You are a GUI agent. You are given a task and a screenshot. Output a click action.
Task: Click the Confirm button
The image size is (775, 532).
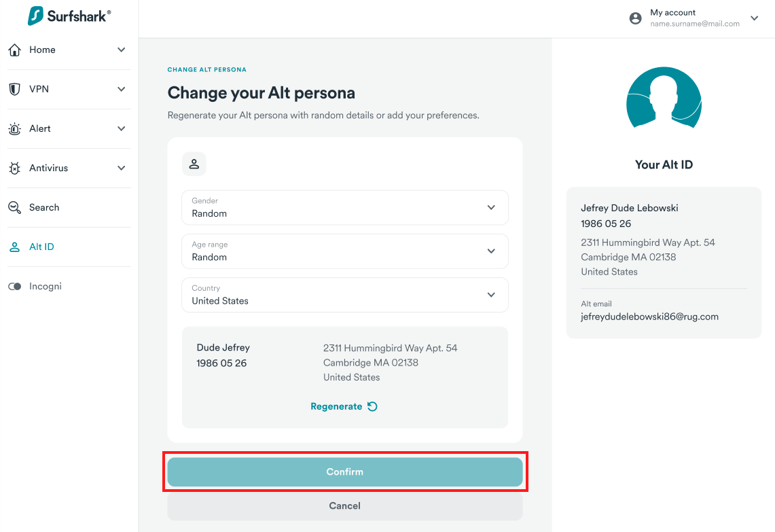pos(345,472)
